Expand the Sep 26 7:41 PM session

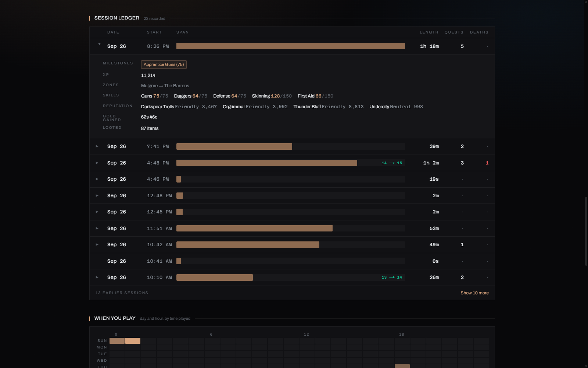point(97,146)
